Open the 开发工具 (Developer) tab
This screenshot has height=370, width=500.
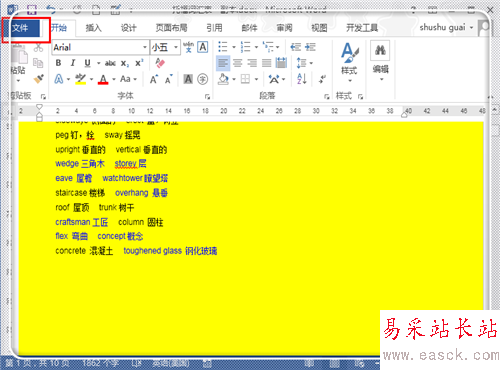coord(362,28)
